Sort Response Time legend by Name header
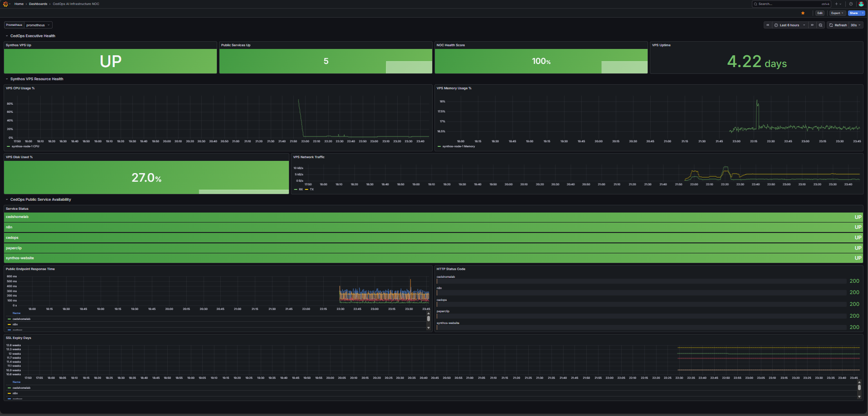Image resolution: width=868 pixels, height=416 pixels. pos(16,313)
